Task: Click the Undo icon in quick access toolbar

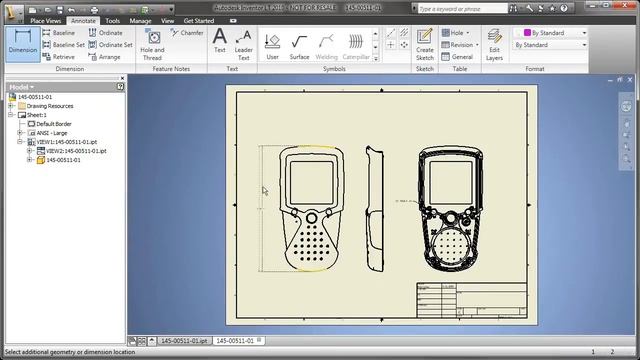Action: [72, 9]
